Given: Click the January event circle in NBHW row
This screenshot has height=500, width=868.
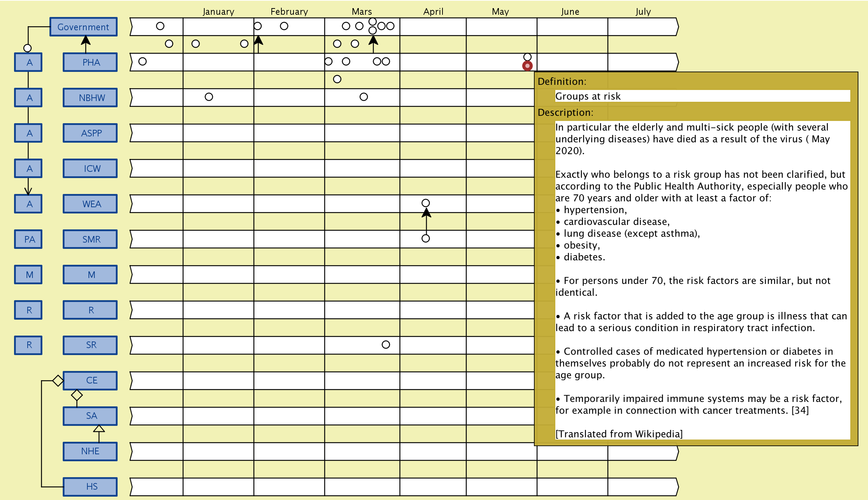Looking at the screenshot, I should tap(209, 97).
